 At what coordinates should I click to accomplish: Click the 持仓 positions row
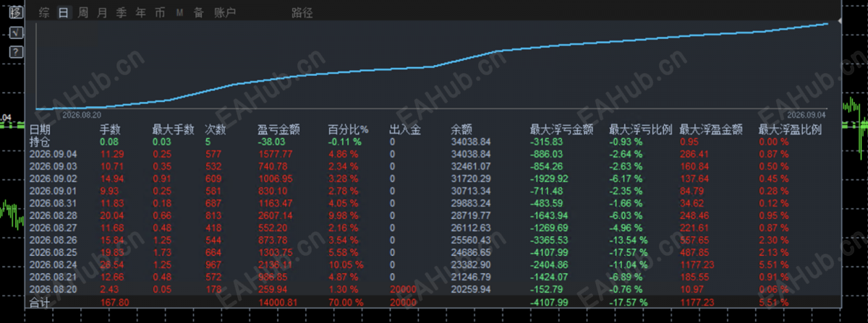coord(434,142)
